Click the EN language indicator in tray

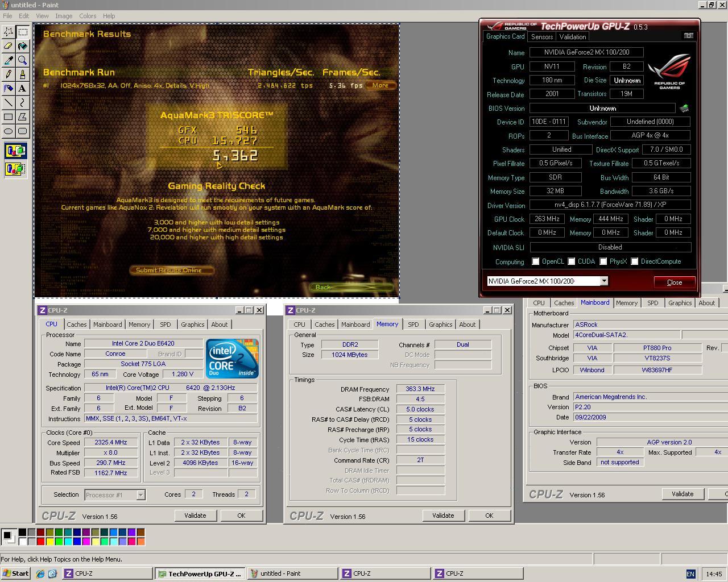[x=690, y=574]
